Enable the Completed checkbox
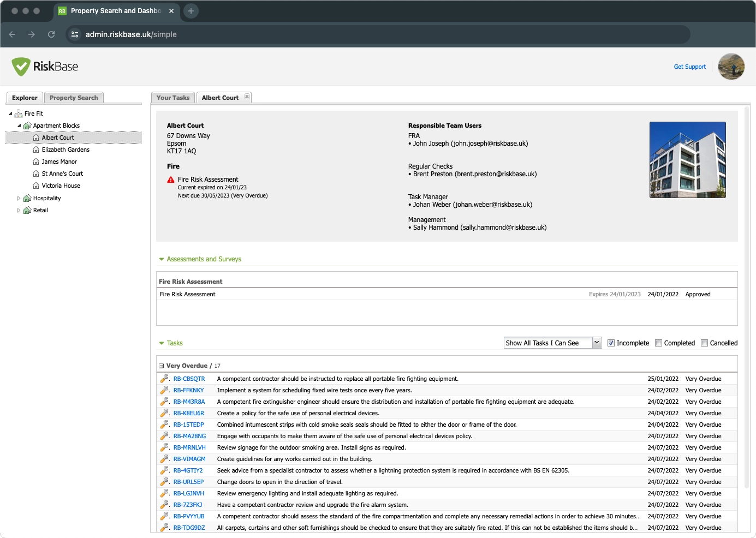 (x=659, y=343)
